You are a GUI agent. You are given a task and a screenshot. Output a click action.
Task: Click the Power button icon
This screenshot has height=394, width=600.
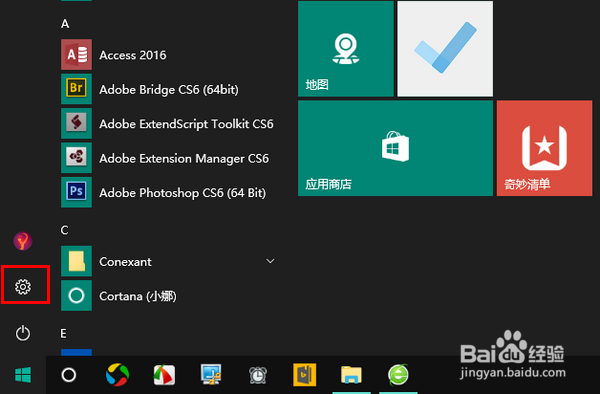click(x=23, y=333)
